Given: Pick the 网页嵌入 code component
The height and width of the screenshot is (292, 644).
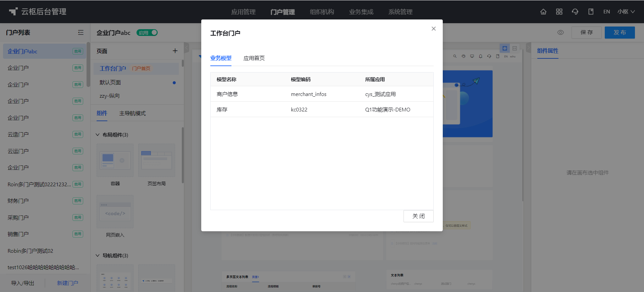Looking at the screenshot, I should point(115,212).
